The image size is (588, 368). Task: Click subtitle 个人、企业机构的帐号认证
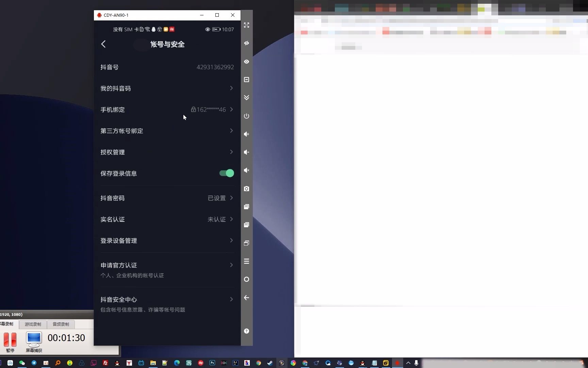[x=132, y=275]
